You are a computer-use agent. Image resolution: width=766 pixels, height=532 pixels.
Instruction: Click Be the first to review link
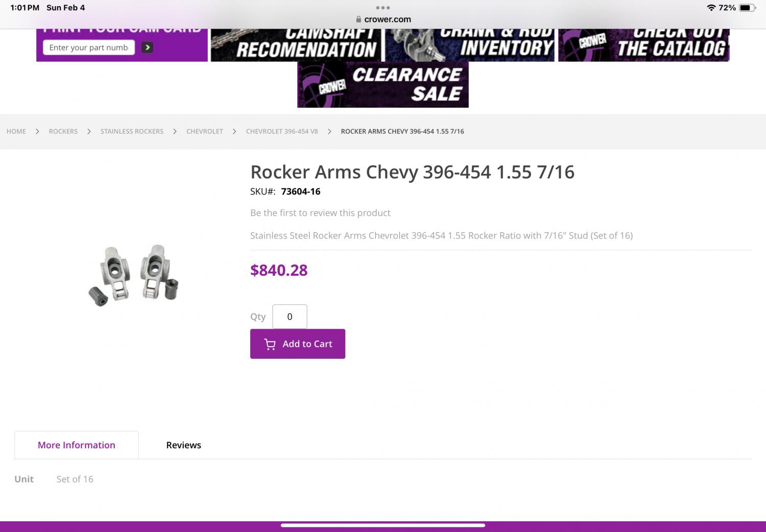click(320, 213)
